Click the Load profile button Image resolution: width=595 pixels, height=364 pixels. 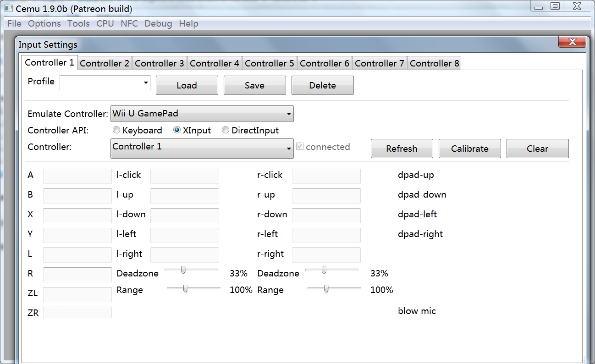187,85
